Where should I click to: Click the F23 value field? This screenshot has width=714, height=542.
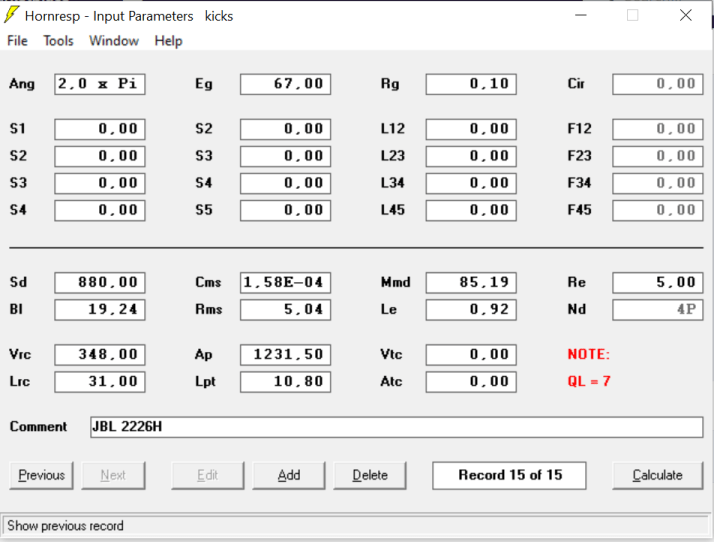coord(658,156)
